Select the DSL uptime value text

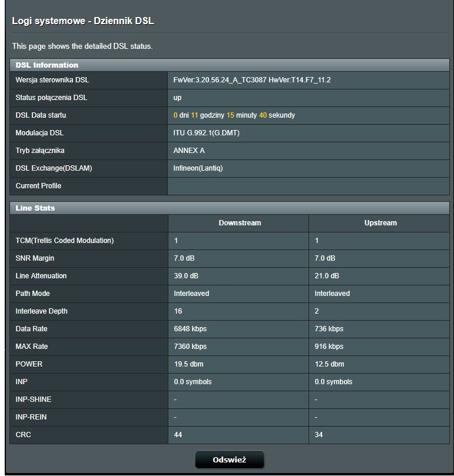tap(234, 115)
